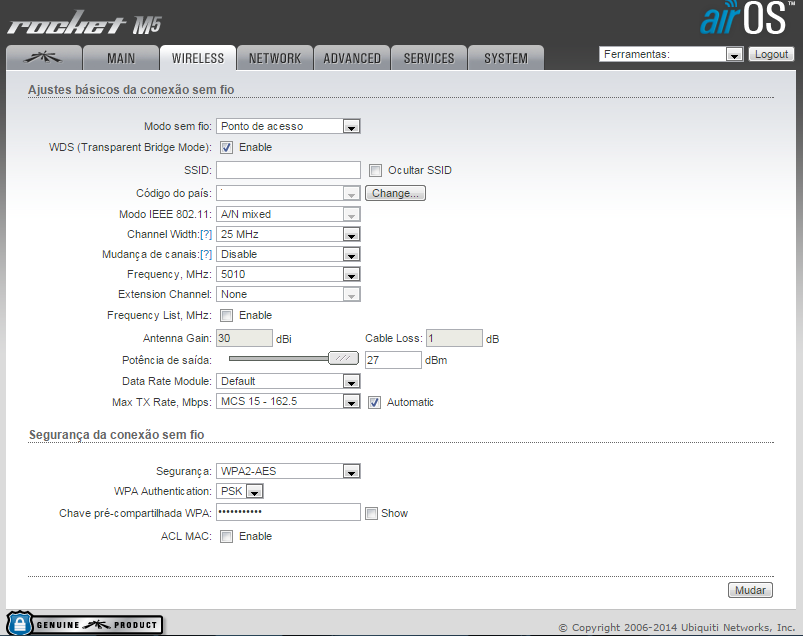803x636 pixels.
Task: Click the "Segurança da conexão sem fio" heading
Action: 117,435
